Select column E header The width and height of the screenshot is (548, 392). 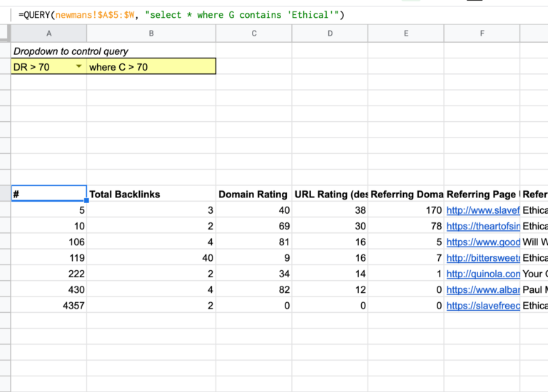tap(405, 33)
